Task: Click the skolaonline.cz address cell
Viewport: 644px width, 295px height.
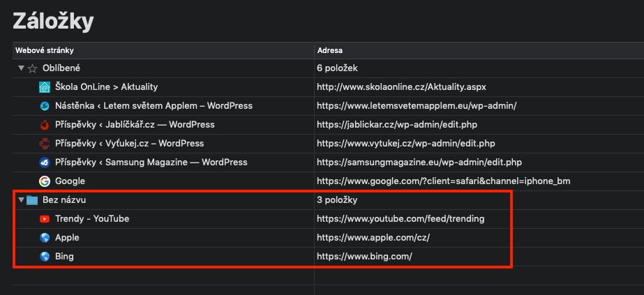Action: pos(401,87)
